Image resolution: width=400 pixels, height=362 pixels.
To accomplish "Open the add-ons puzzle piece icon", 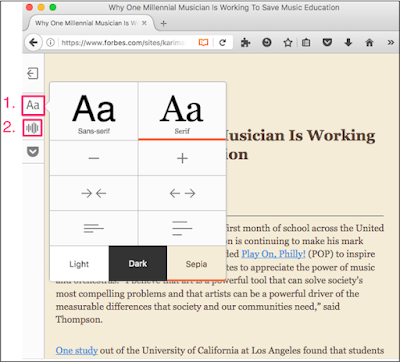I will (246, 43).
